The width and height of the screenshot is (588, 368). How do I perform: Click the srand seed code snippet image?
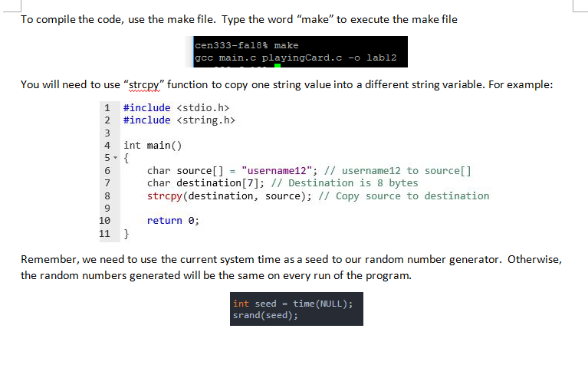pyautogui.click(x=296, y=309)
